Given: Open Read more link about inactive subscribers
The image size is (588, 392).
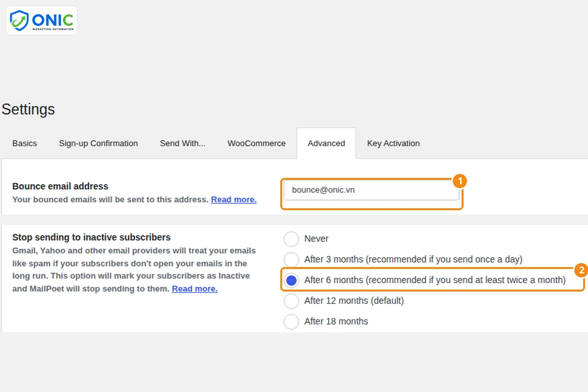Looking at the screenshot, I should [195, 289].
